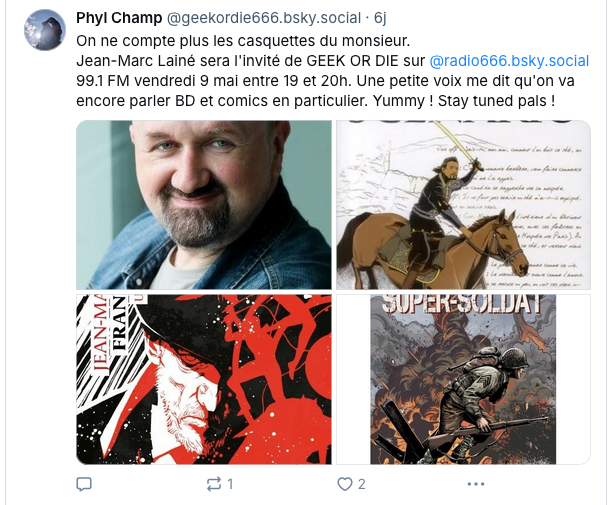
Task: Like the post with the heart icon
Action: pyautogui.click(x=344, y=484)
